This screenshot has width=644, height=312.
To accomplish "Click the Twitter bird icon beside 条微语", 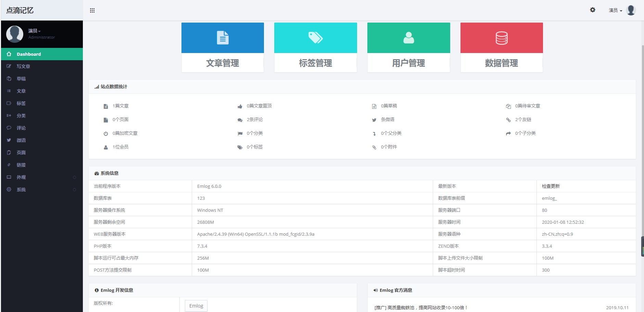I will tap(374, 120).
